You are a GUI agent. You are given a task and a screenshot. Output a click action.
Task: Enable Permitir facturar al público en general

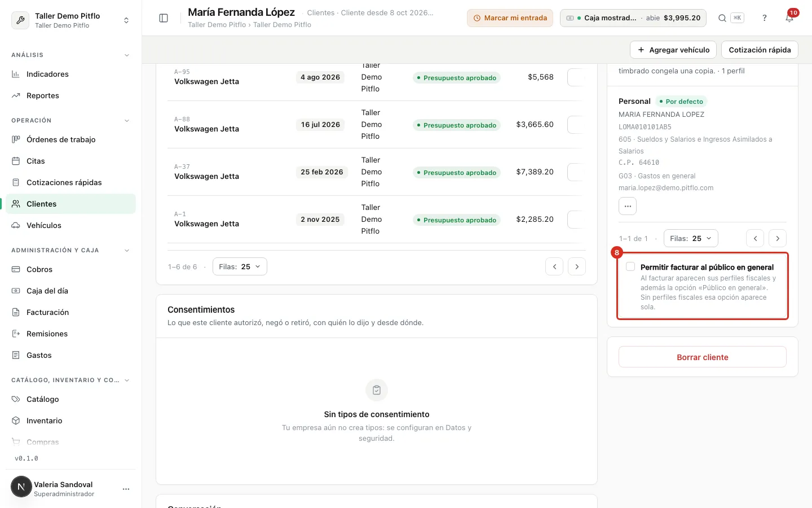click(x=630, y=267)
